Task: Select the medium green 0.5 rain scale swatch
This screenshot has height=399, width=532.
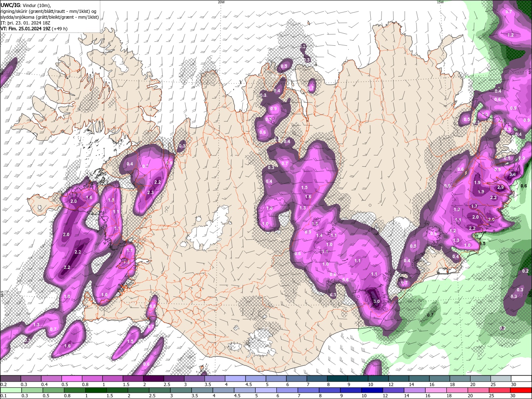Action: (x=53, y=390)
